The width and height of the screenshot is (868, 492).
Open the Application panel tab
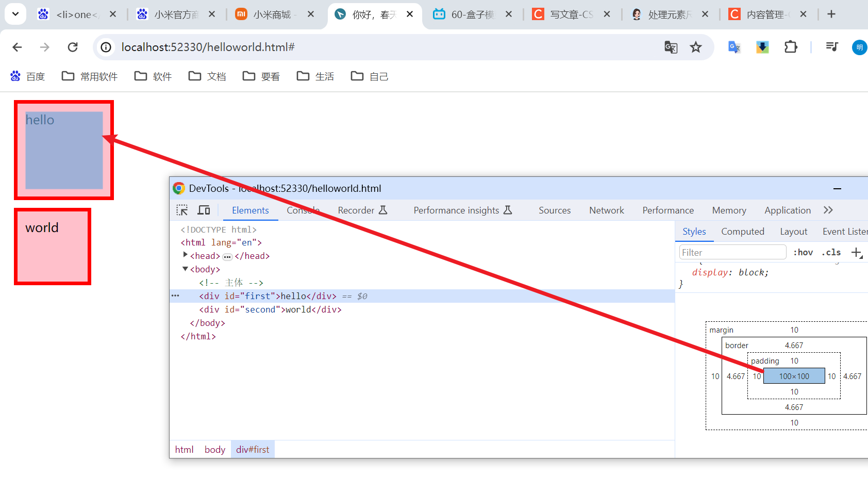(x=788, y=210)
